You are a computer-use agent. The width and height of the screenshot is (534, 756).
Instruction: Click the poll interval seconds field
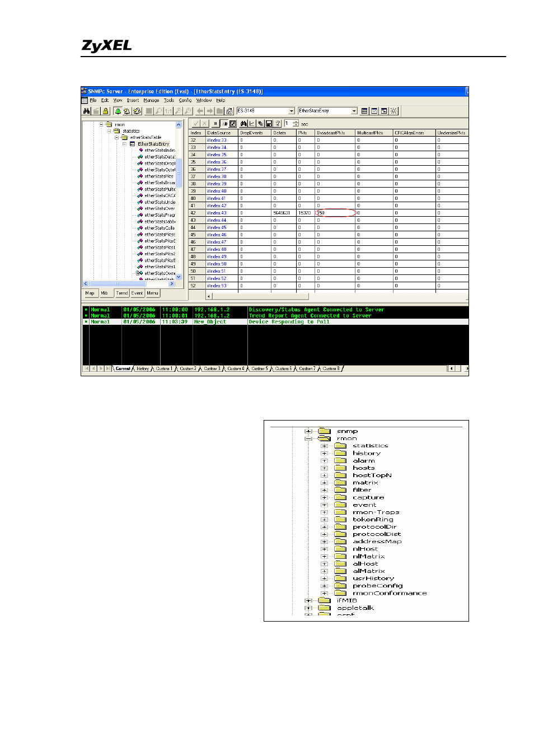point(288,124)
